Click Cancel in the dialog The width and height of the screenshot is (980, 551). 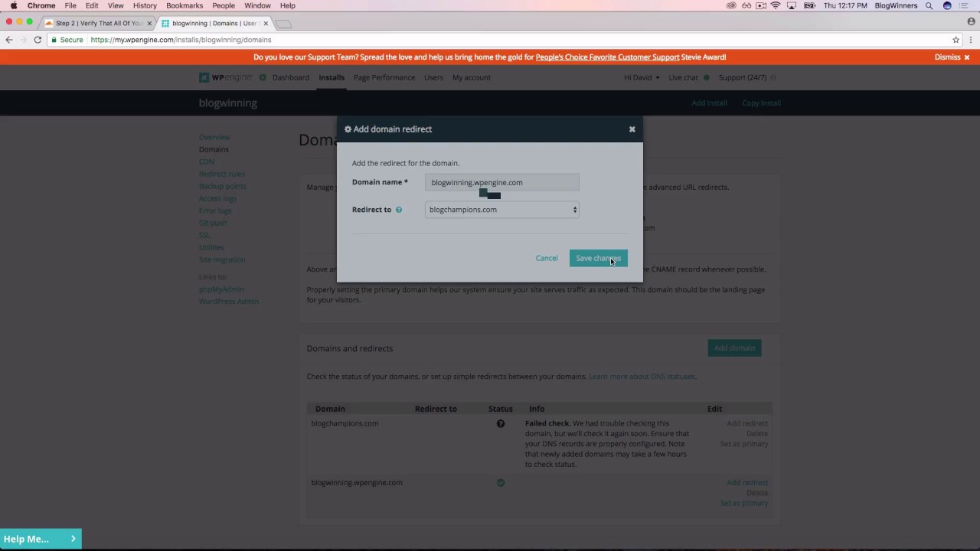pyautogui.click(x=547, y=258)
